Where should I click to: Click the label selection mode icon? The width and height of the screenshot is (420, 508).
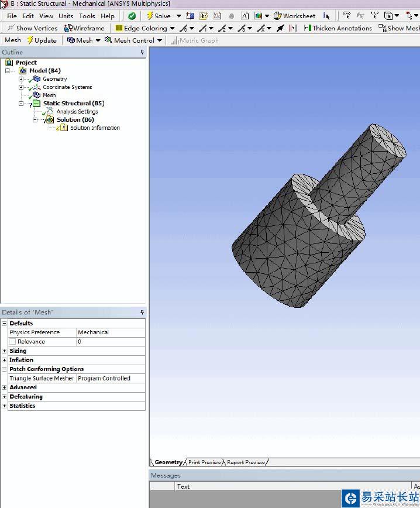[347, 16]
